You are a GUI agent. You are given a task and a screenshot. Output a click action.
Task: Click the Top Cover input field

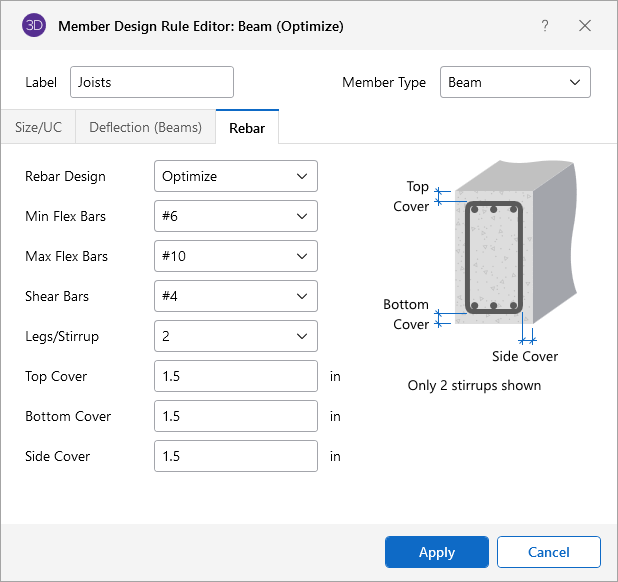click(236, 376)
